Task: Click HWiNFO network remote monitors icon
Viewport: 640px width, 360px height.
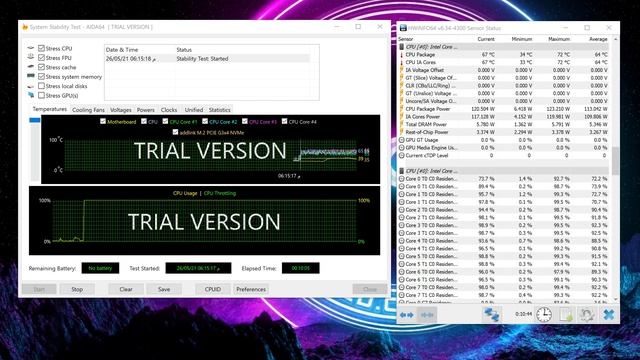Action: [x=491, y=315]
